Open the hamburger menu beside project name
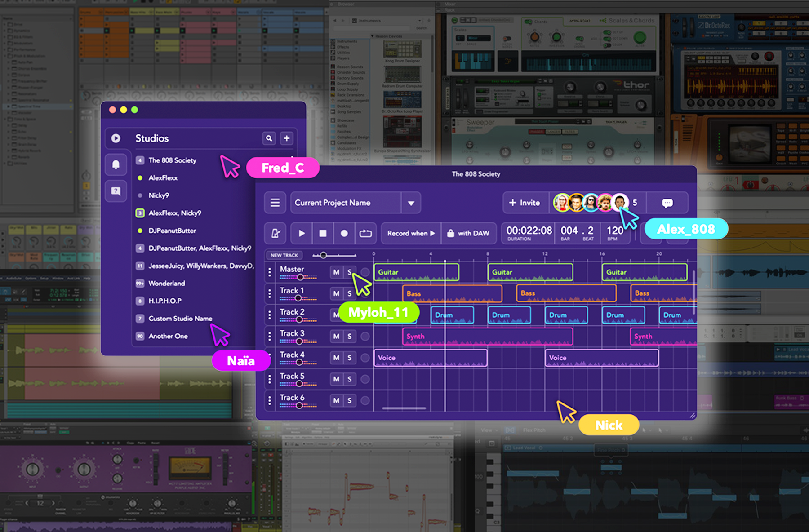 275,203
